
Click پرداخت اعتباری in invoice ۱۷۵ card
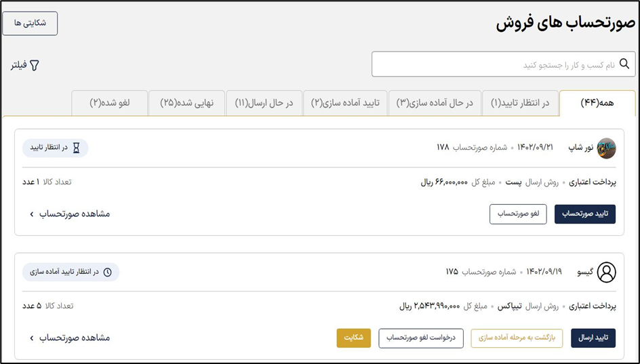(593, 307)
